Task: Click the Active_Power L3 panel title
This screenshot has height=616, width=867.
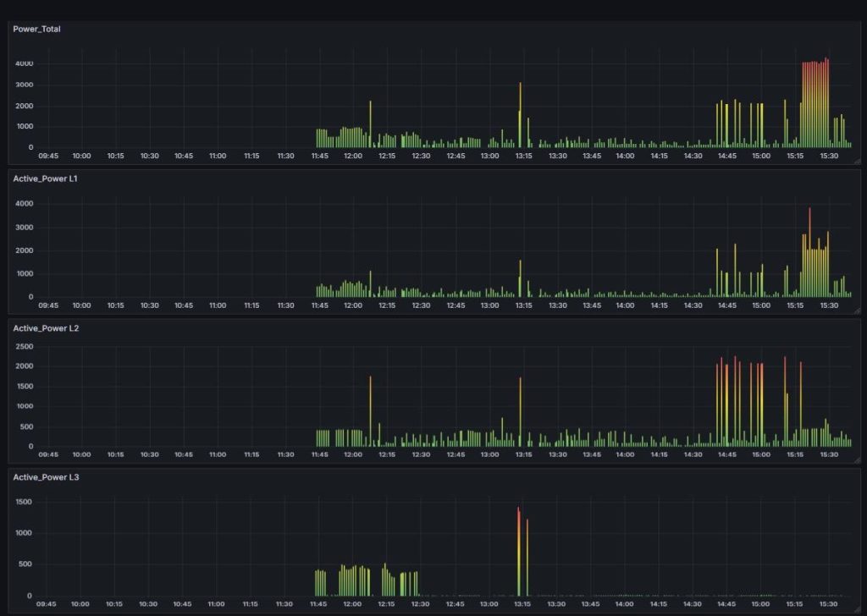Action: pos(47,477)
